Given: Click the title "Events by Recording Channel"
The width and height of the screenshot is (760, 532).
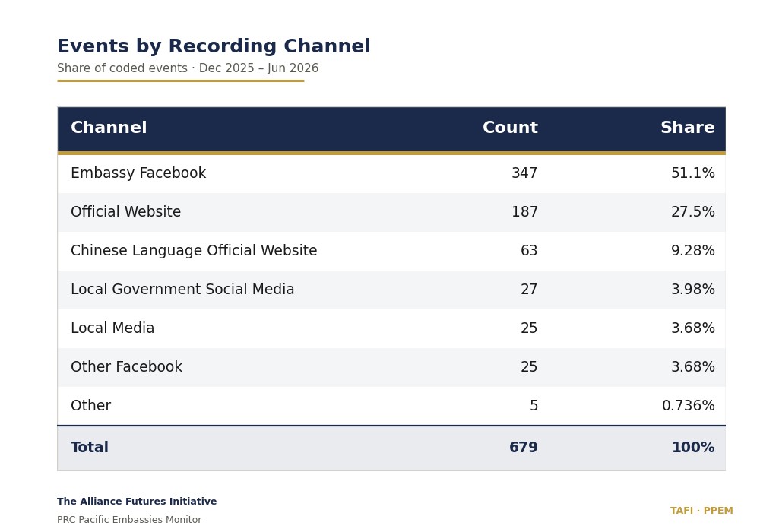Looking at the screenshot, I should click(x=214, y=46).
